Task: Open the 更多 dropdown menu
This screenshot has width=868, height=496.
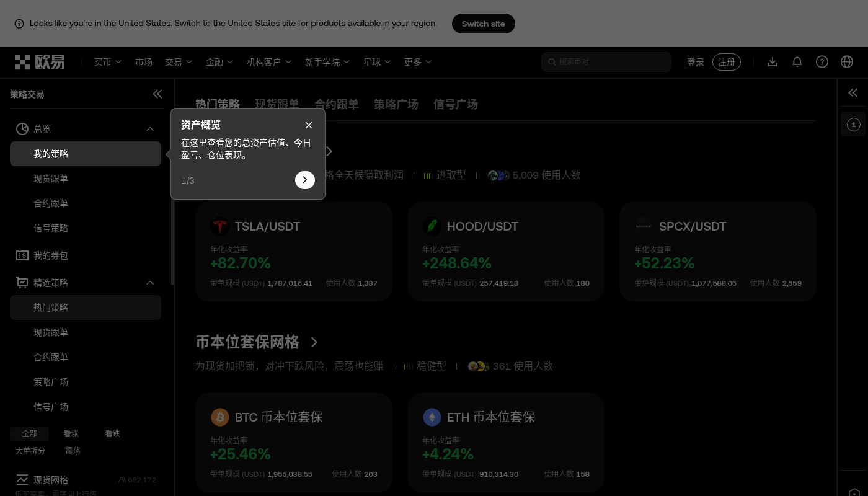Action: 418,62
